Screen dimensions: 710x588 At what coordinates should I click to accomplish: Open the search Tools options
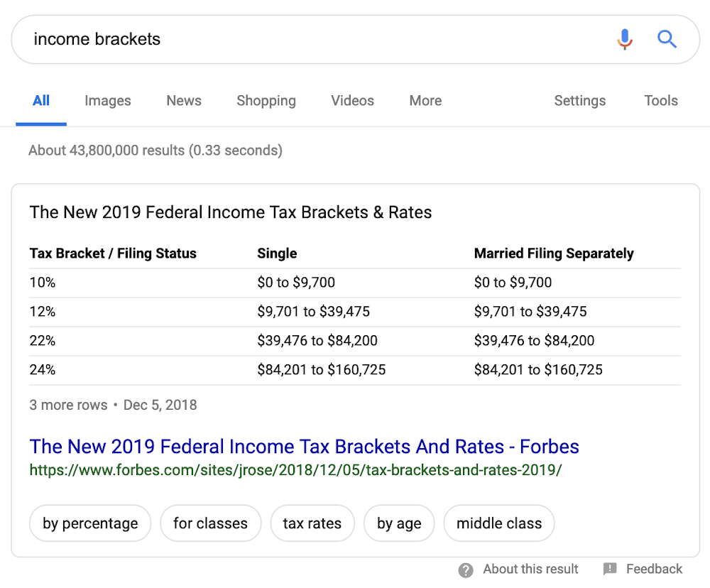tap(661, 101)
